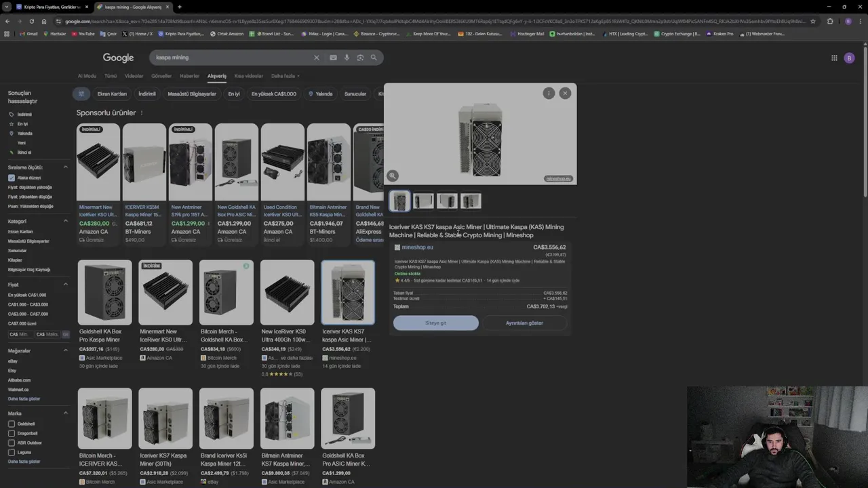The image size is (868, 488).
Task: Open the Gmail bookmark
Action: click(x=28, y=33)
